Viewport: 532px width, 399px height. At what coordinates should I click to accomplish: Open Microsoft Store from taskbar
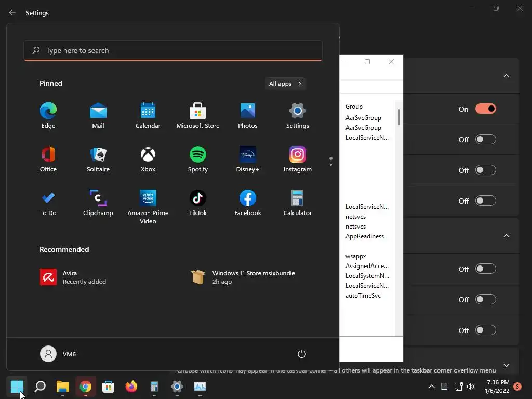[108, 387]
